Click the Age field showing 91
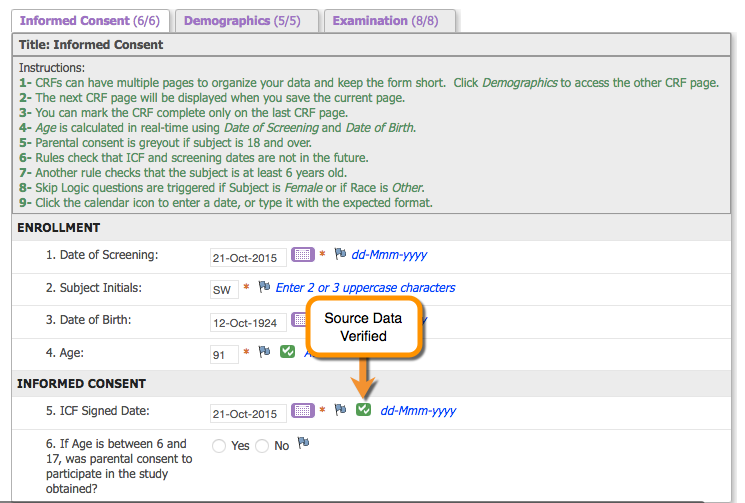The image size is (745, 503). [223, 354]
